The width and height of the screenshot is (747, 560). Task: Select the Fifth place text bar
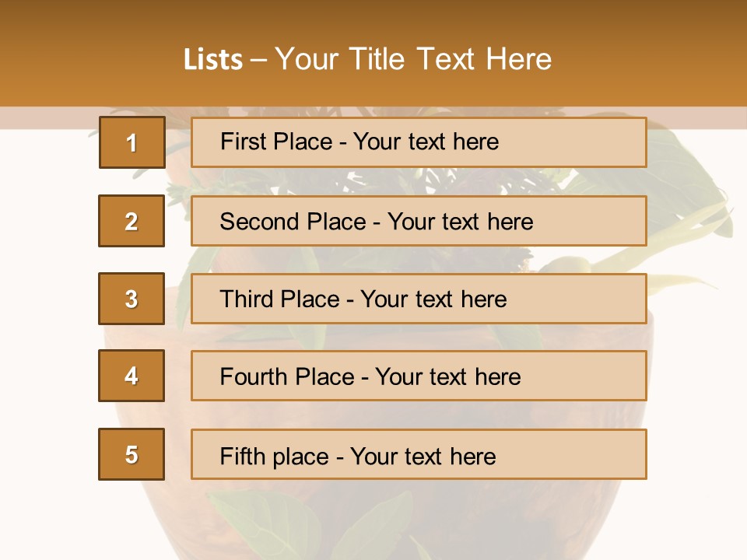point(419,454)
